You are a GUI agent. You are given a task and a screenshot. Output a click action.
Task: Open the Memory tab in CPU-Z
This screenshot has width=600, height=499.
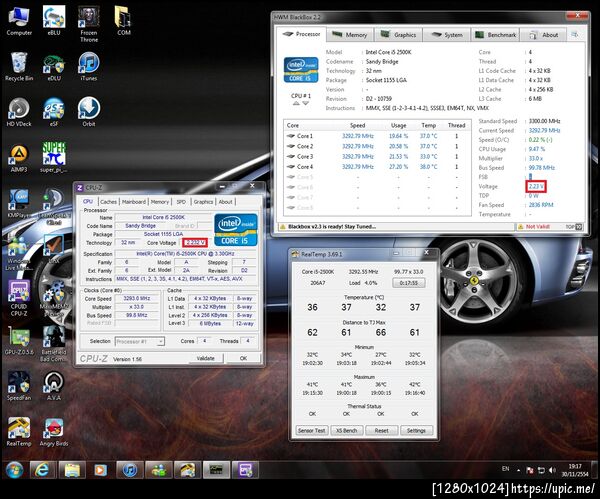(160, 202)
